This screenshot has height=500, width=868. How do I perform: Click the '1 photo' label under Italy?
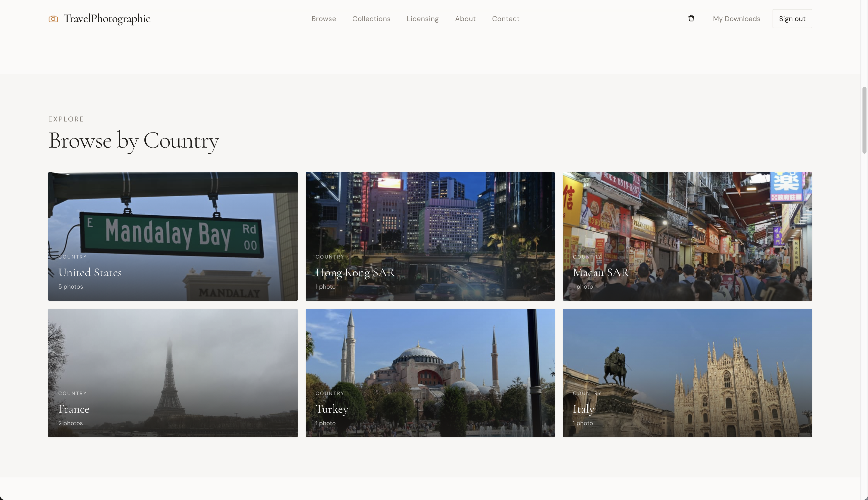pos(582,423)
